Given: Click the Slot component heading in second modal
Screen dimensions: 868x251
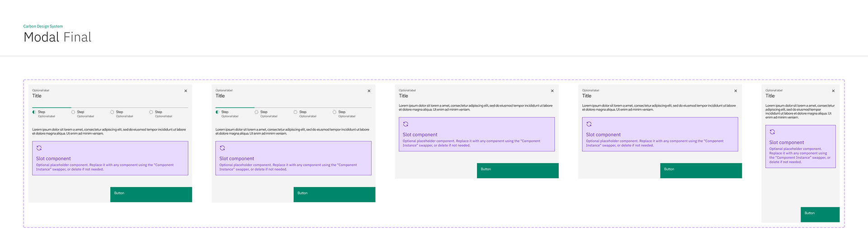Looking at the screenshot, I should [x=236, y=159].
